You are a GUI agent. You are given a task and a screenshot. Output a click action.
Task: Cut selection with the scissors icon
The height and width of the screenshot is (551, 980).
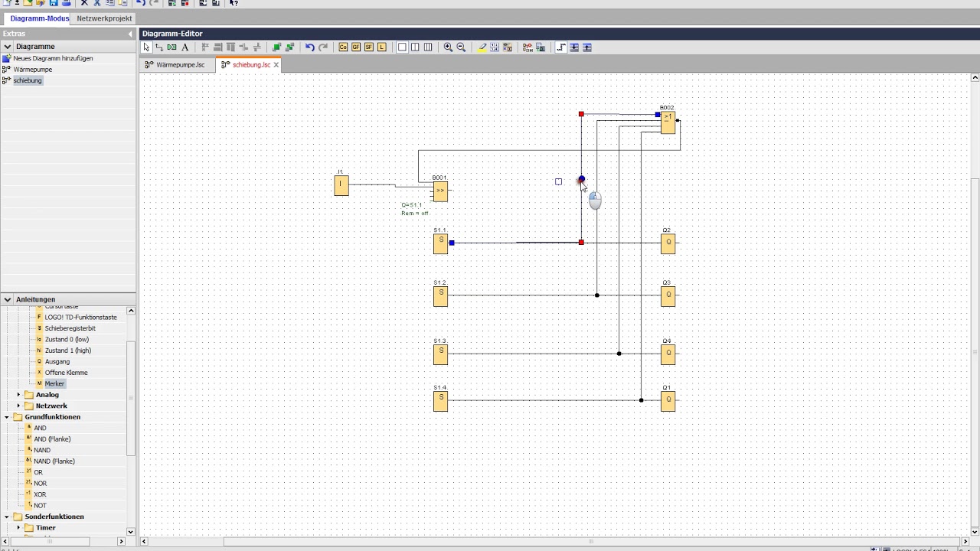point(96,3)
